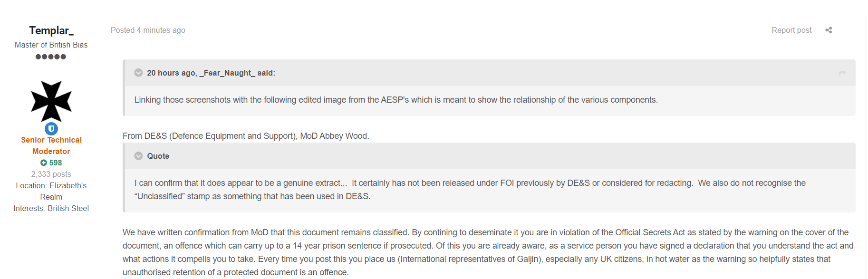Open the 'Posted 4 minutes ago' permalink
Screen dimensions: 868x279
(148, 30)
